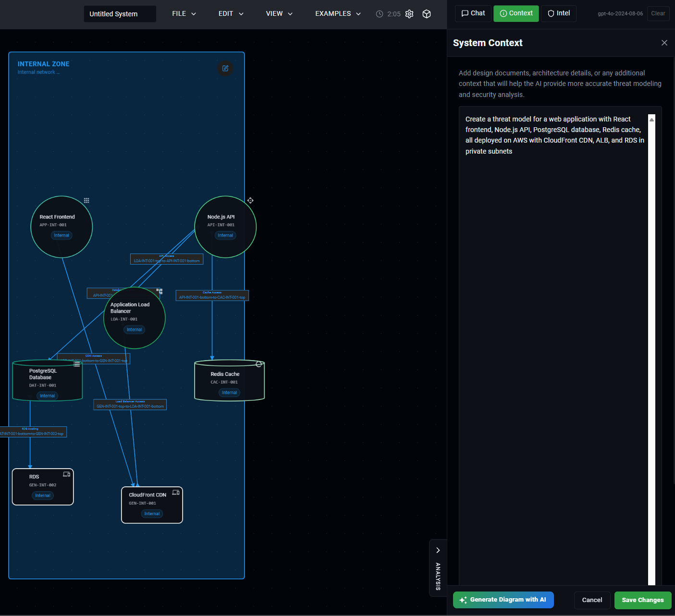Click Generate Diagram with AI
The width and height of the screenshot is (675, 616).
point(503,600)
